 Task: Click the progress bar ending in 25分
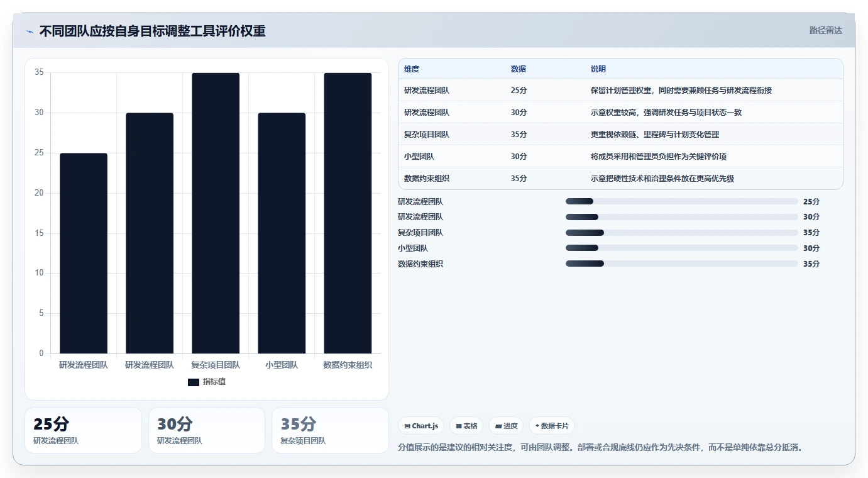pos(682,201)
